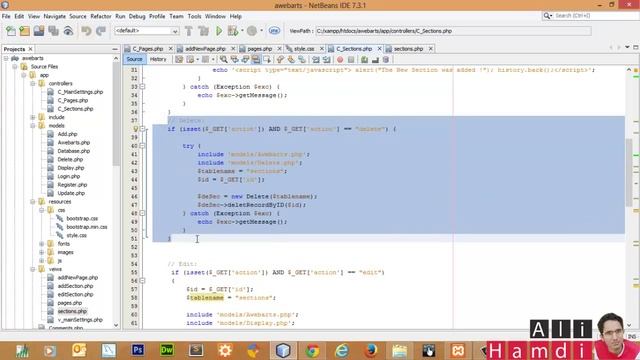Image resolution: width=640 pixels, height=360 pixels.
Task: Click the Shift Line Left editor icon
Action: click(316, 60)
